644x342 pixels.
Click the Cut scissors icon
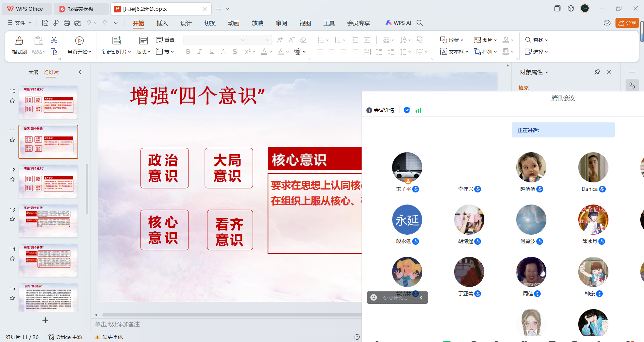(x=54, y=40)
